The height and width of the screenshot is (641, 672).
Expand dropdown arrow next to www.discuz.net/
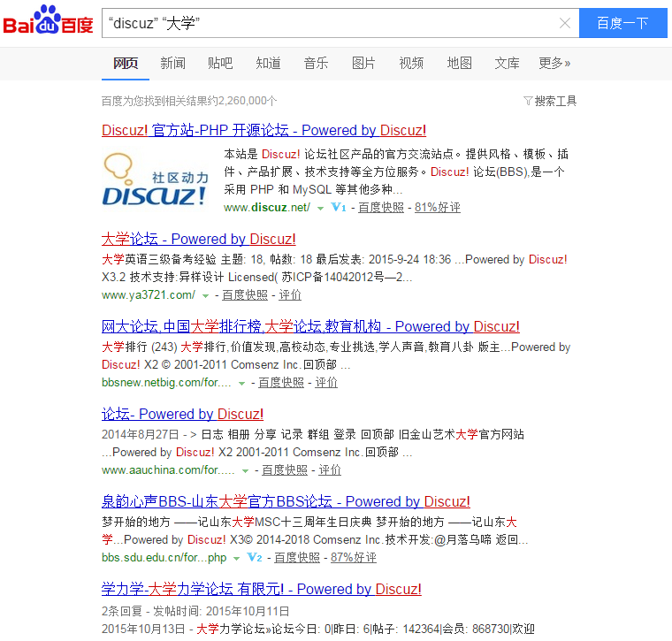click(x=320, y=209)
